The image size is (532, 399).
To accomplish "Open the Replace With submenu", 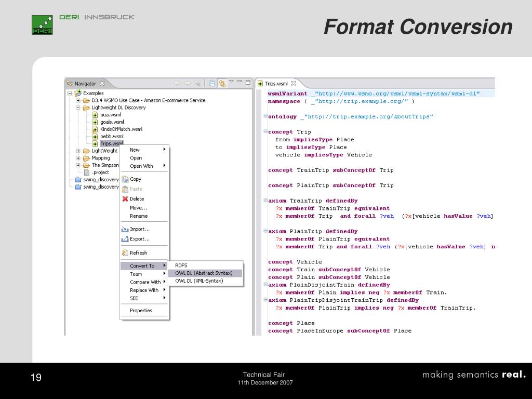I will [144, 290].
